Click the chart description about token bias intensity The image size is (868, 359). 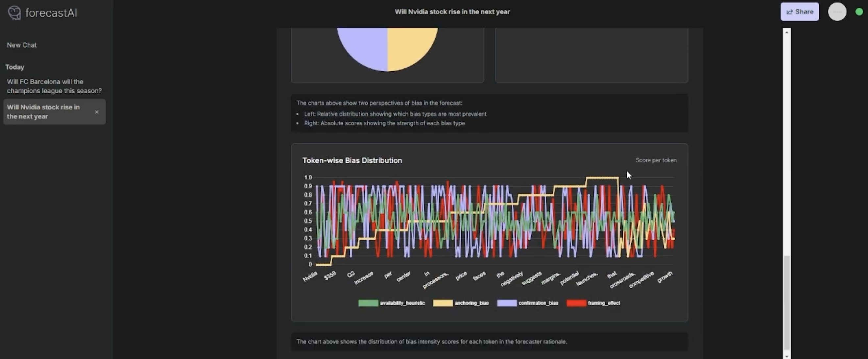tap(431, 342)
